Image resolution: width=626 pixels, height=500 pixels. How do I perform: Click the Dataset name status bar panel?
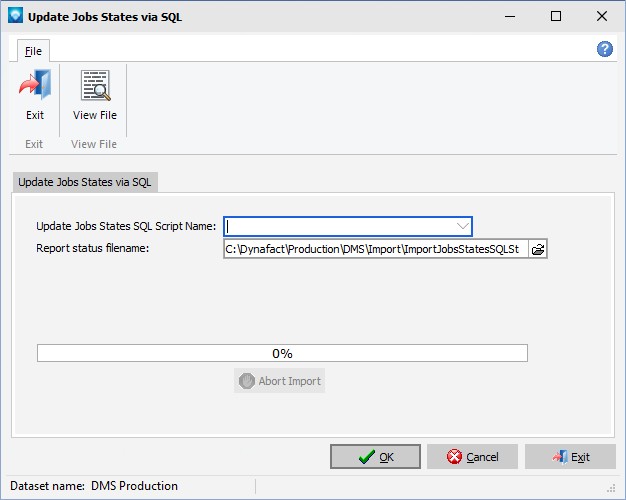tap(128, 486)
